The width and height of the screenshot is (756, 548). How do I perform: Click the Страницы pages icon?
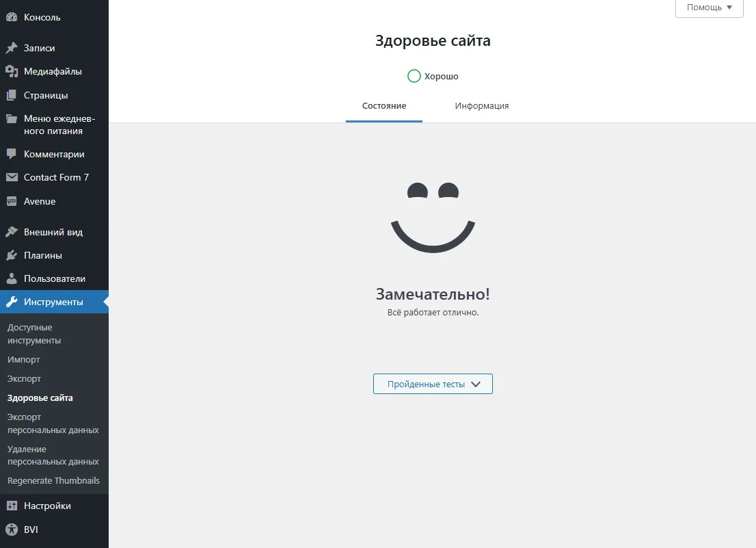click(x=12, y=94)
